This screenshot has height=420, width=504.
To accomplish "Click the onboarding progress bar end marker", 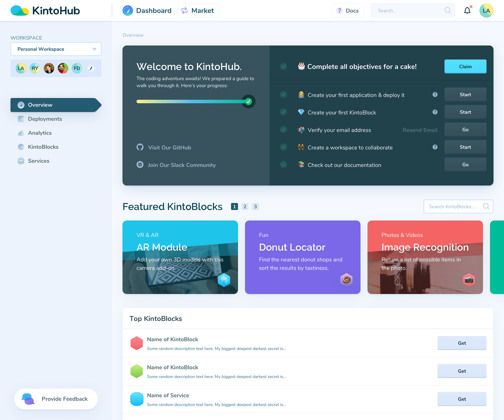I will 248,101.
